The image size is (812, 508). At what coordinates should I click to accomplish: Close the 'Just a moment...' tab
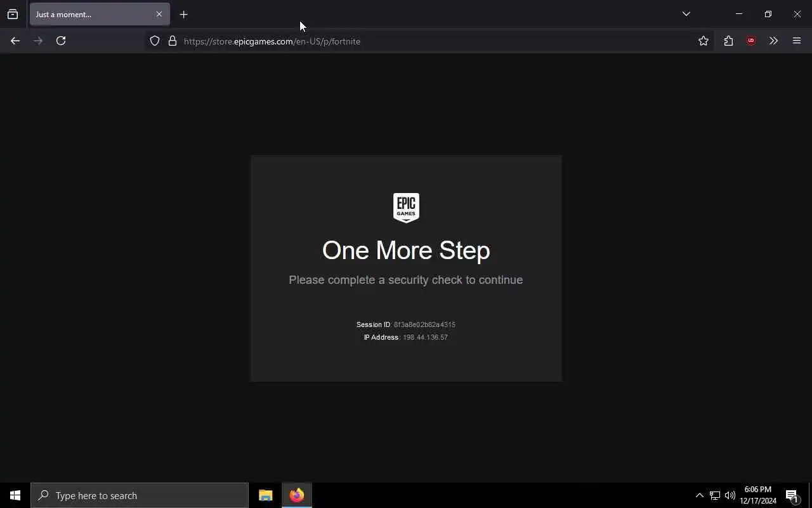point(159,14)
